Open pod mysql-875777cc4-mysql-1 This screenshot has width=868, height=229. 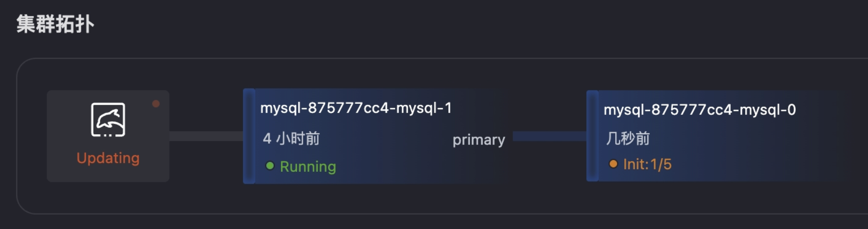click(x=356, y=108)
